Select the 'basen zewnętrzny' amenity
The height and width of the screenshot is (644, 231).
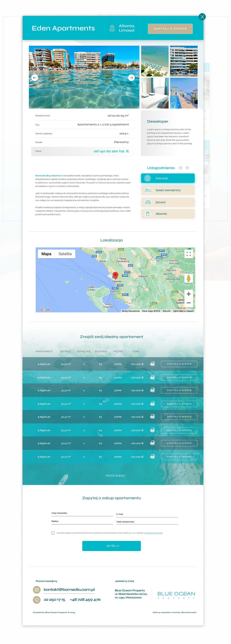[168, 190]
